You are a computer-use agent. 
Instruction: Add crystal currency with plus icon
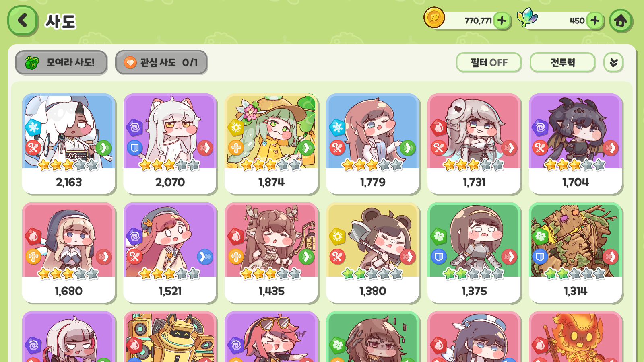coord(595,21)
